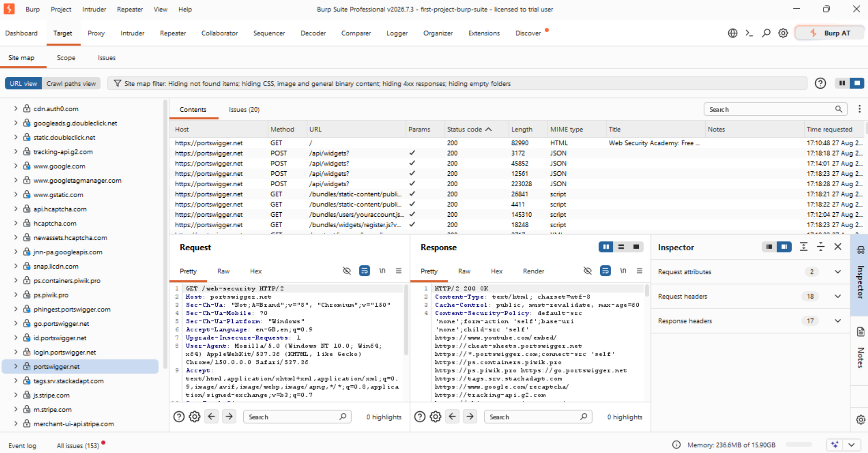Expand portswigger.net tree node

[x=16, y=366]
